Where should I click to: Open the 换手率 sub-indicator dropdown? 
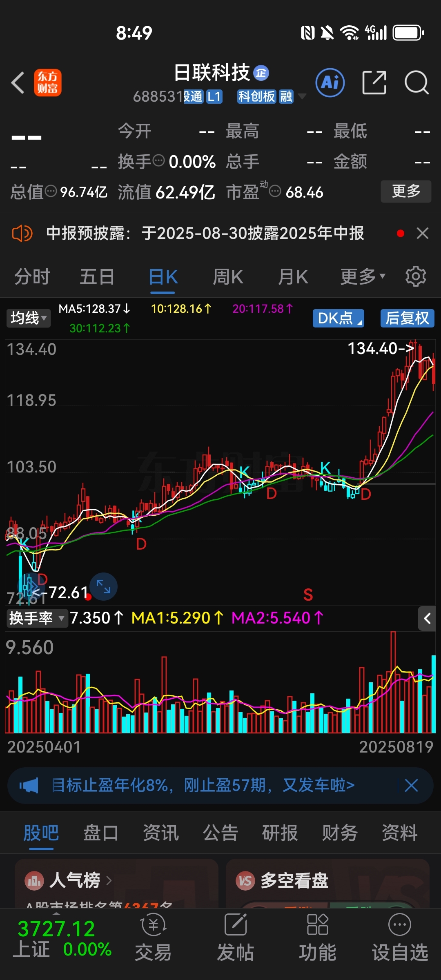pyautogui.click(x=37, y=618)
